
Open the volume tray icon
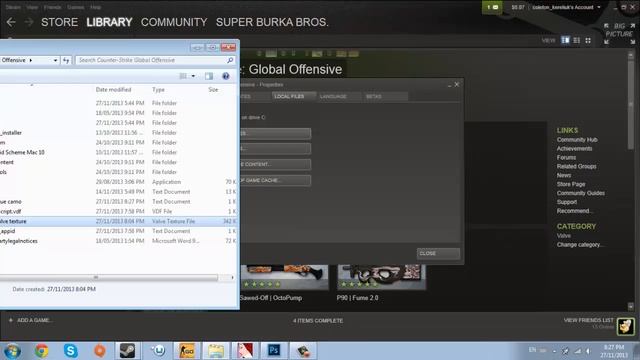(588, 351)
